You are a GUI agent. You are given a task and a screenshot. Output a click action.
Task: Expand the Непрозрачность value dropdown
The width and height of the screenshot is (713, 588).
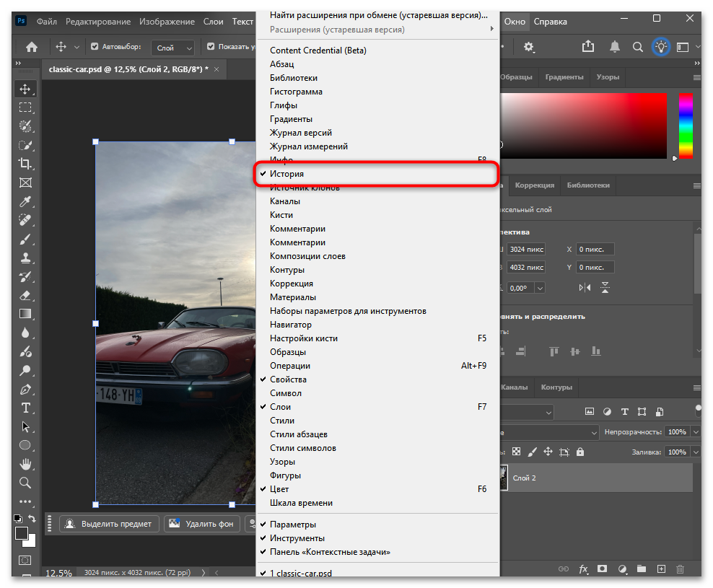[696, 432]
